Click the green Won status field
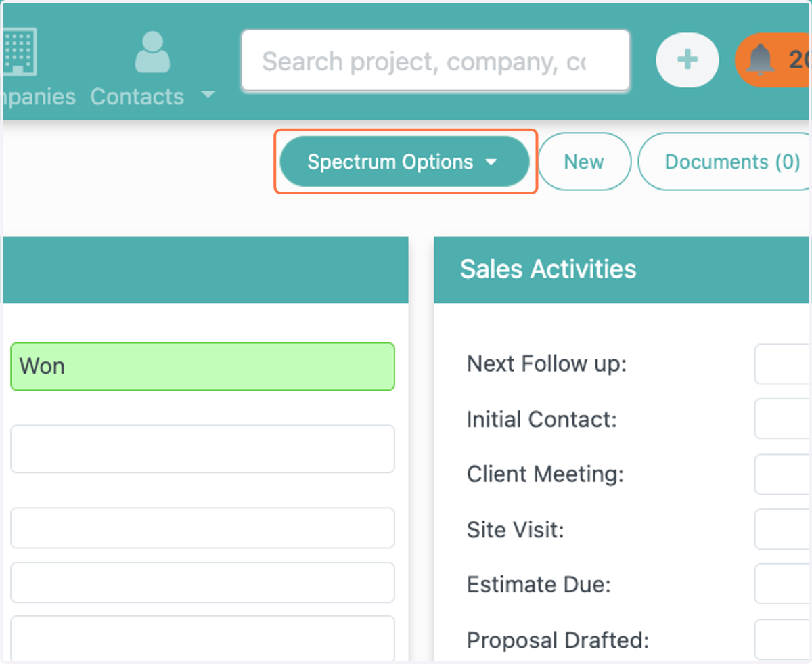This screenshot has width=812, height=664. point(202,366)
